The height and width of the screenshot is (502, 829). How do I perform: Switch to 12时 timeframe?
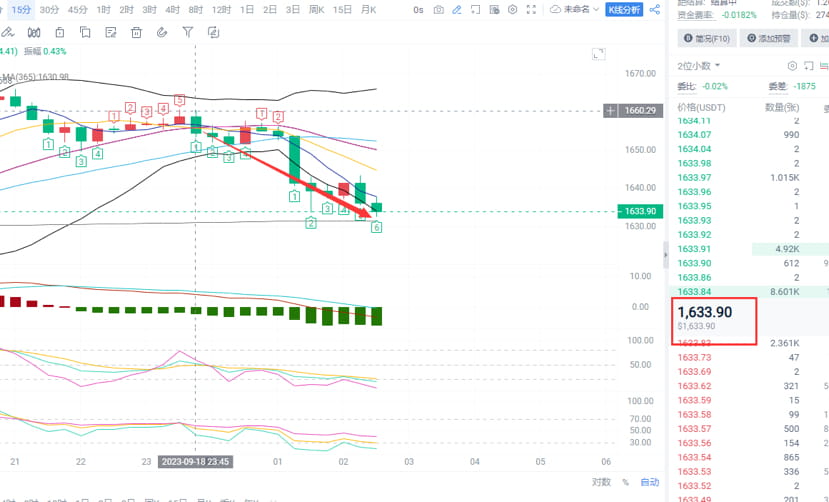point(221,10)
